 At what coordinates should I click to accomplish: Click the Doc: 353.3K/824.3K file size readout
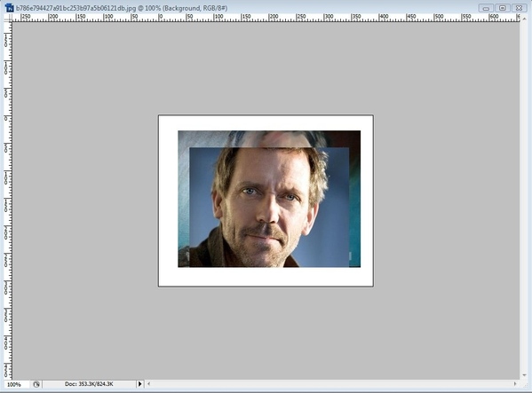point(89,384)
